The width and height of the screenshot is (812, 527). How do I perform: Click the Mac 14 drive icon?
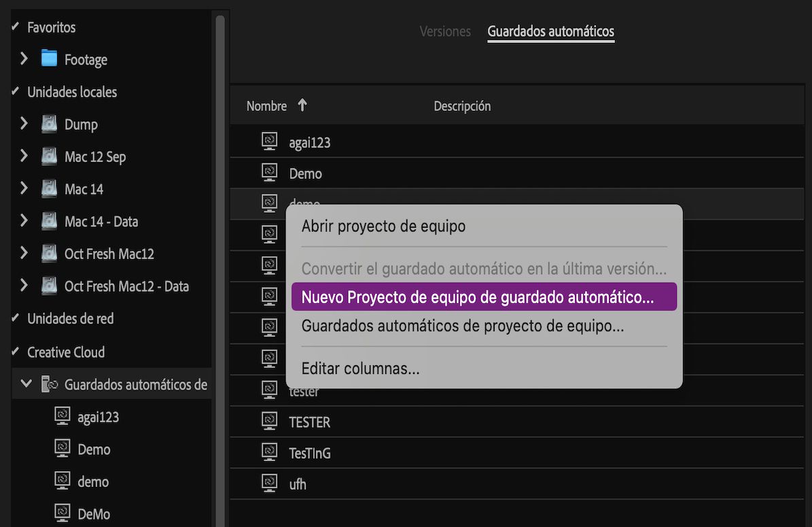click(50, 188)
